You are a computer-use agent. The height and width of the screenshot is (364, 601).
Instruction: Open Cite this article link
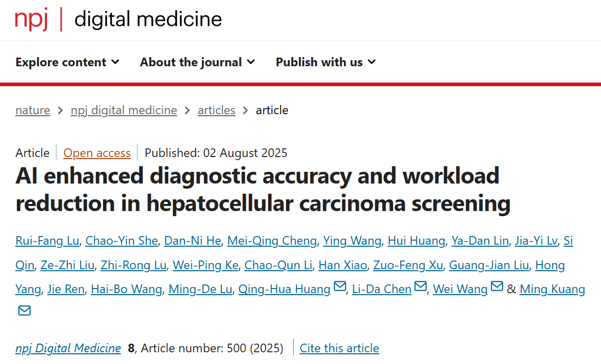(339, 348)
